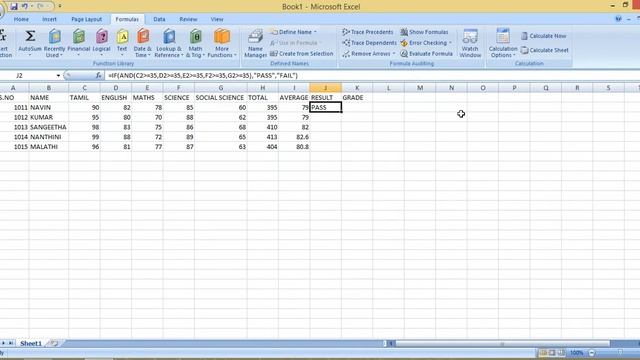The width and height of the screenshot is (640, 360).
Task: Open More Functions menu
Action: point(222,42)
